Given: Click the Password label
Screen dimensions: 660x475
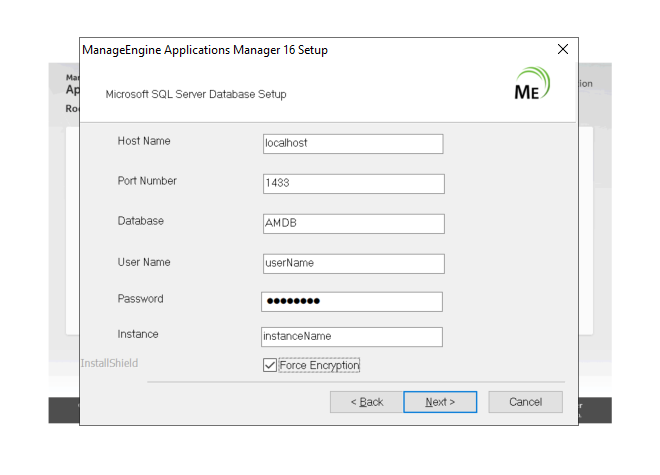Looking at the screenshot, I should [x=140, y=299].
